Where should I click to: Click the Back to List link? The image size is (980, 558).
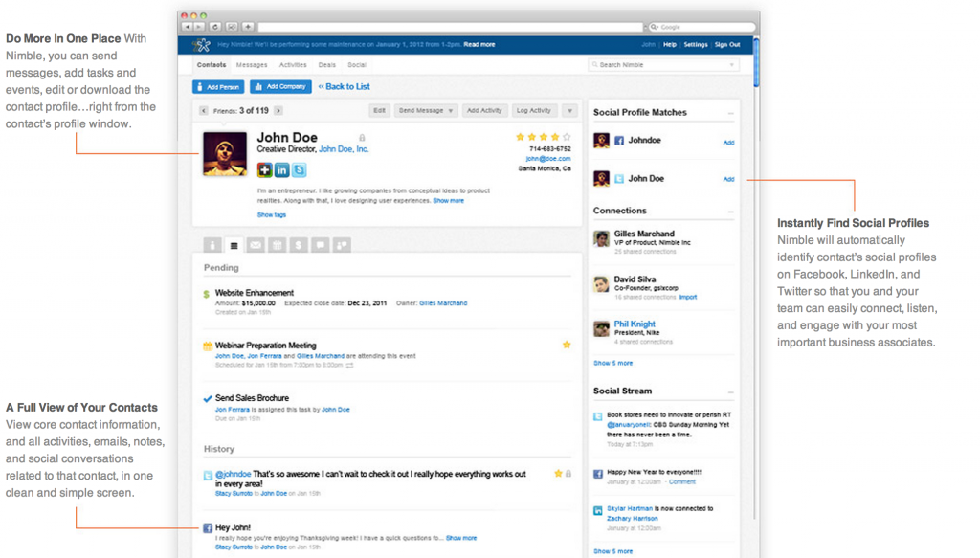pyautogui.click(x=344, y=87)
